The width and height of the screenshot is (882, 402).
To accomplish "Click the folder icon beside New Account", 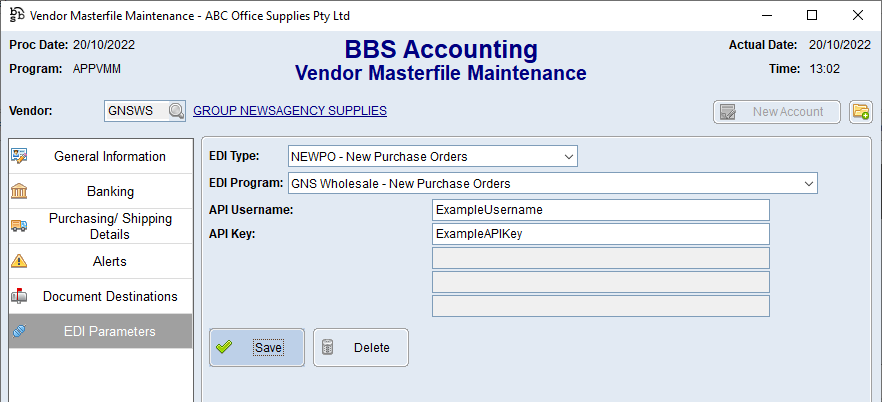I will tap(860, 112).
